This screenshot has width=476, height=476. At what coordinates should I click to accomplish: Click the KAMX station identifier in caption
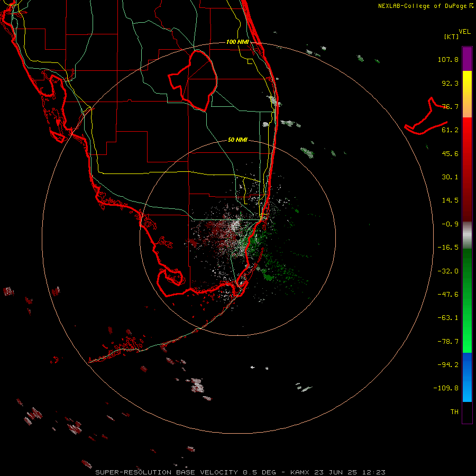(300, 472)
